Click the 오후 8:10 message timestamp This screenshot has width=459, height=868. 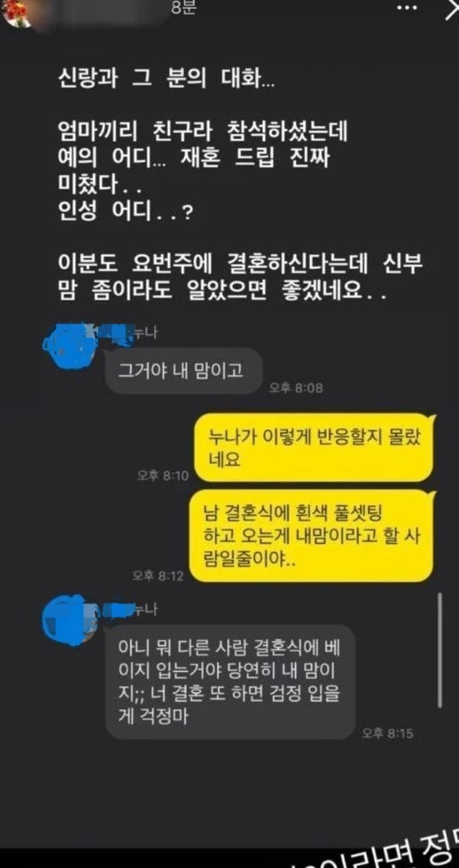(x=162, y=476)
